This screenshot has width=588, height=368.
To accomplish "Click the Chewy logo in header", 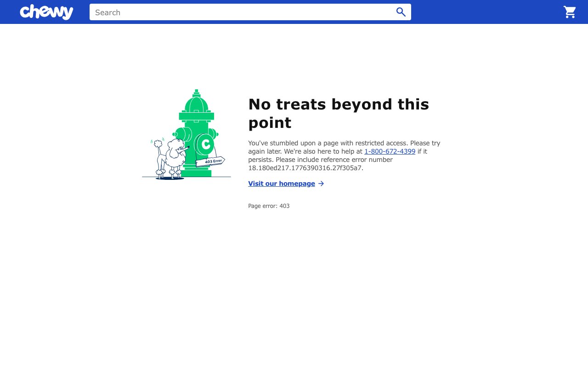I will pyautogui.click(x=46, y=12).
